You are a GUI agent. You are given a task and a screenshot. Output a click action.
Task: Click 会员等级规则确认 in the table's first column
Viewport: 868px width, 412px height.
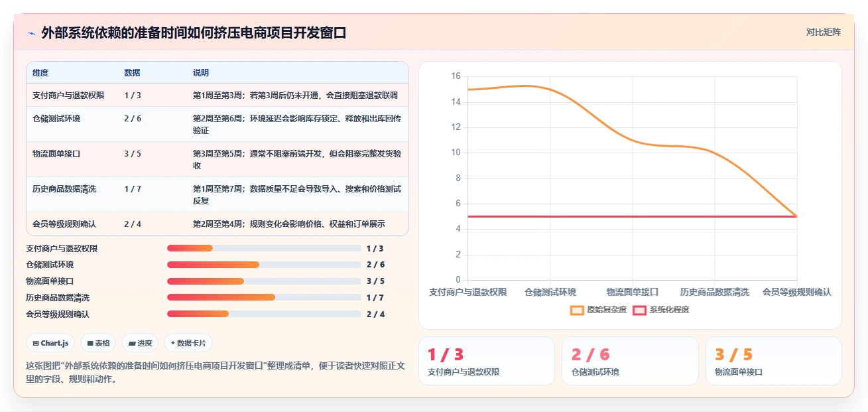tap(64, 224)
